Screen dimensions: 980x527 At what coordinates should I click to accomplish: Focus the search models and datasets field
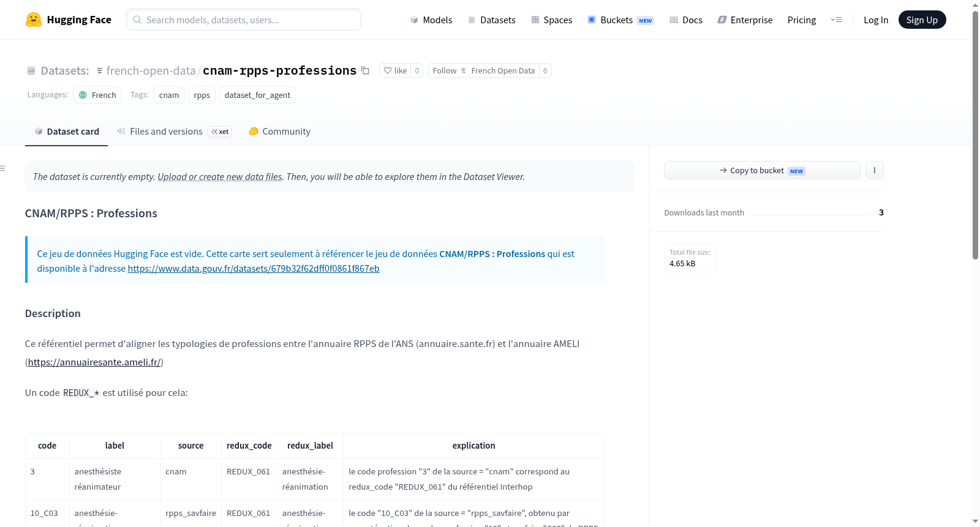(244, 20)
